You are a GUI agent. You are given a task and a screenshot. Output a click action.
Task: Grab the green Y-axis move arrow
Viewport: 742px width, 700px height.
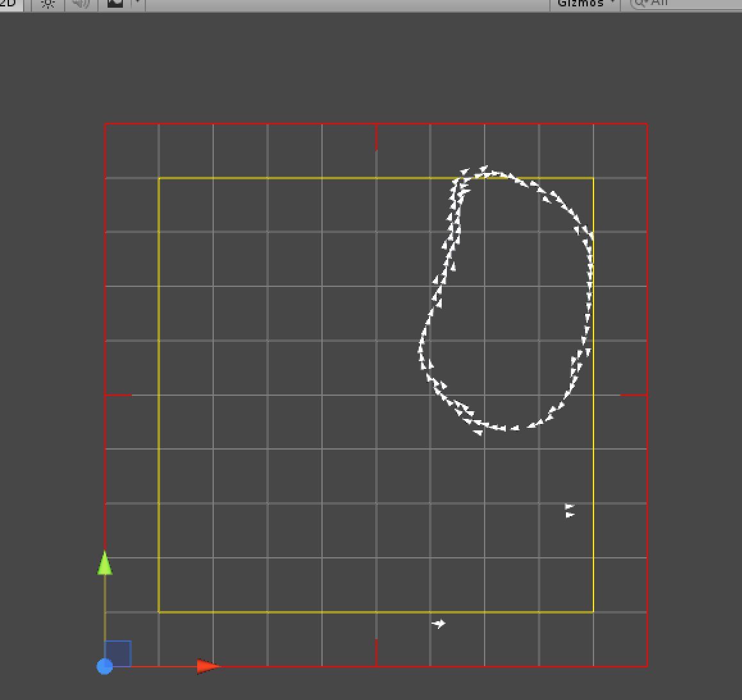click(104, 563)
